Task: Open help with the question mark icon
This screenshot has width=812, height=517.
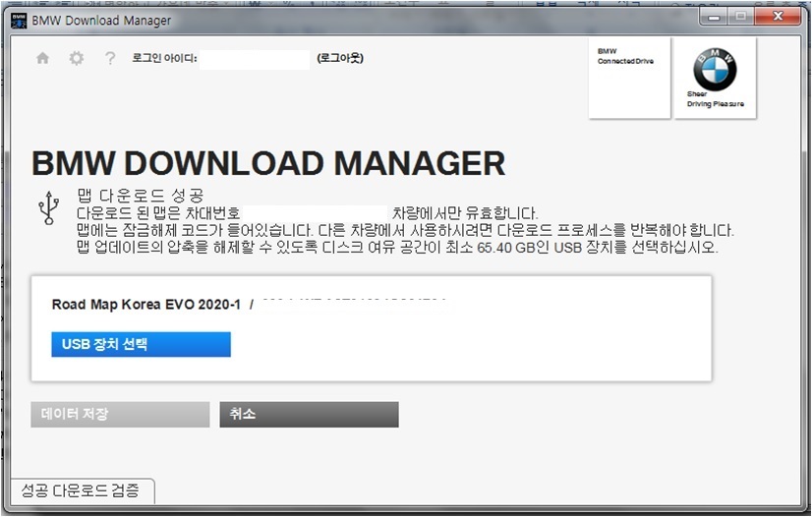Action: coord(110,58)
